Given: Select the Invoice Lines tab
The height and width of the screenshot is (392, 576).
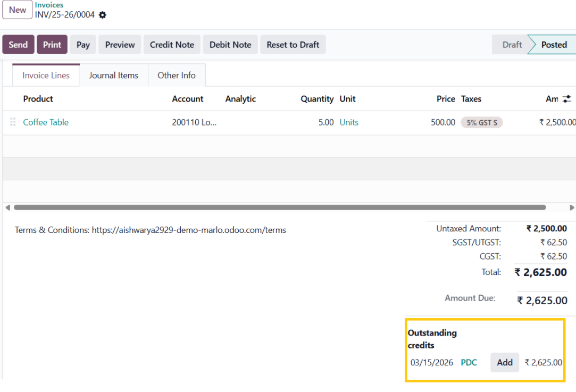Looking at the screenshot, I should point(46,76).
